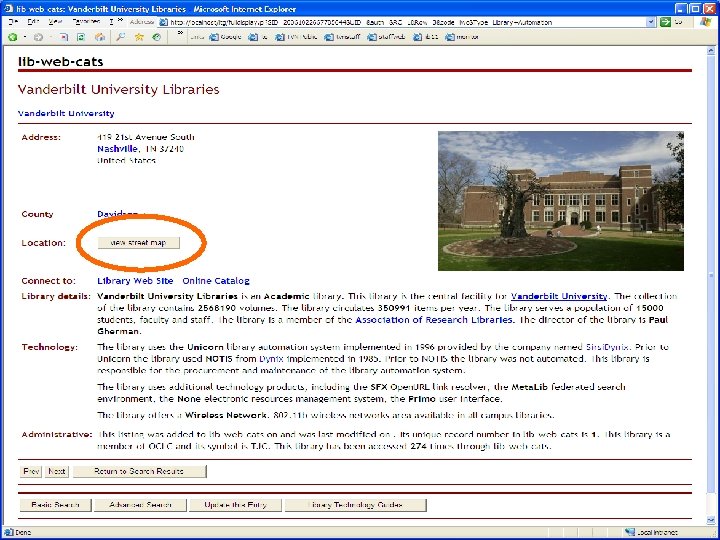Click the browser Back arrow icon

12,37
